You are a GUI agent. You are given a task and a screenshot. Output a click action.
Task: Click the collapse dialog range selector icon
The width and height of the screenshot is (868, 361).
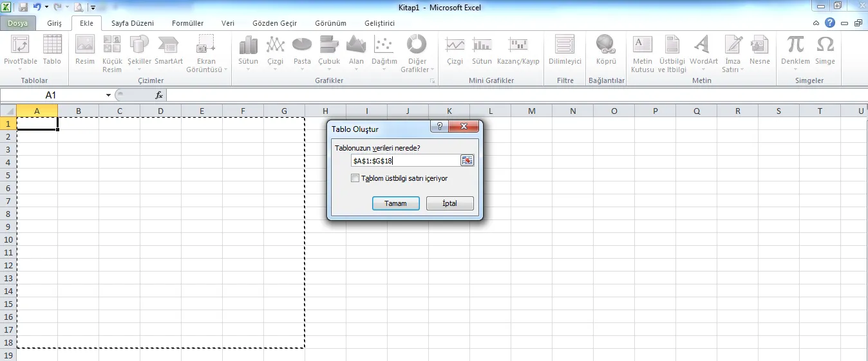(x=467, y=160)
